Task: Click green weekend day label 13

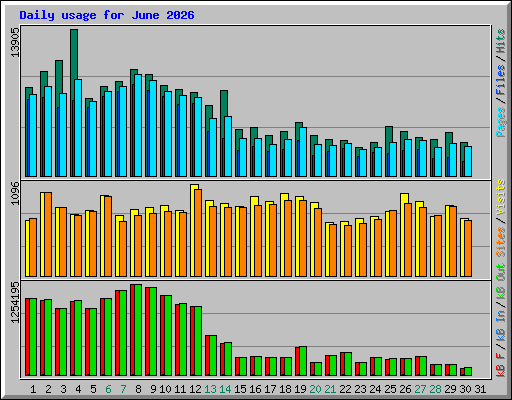Action: point(210,389)
